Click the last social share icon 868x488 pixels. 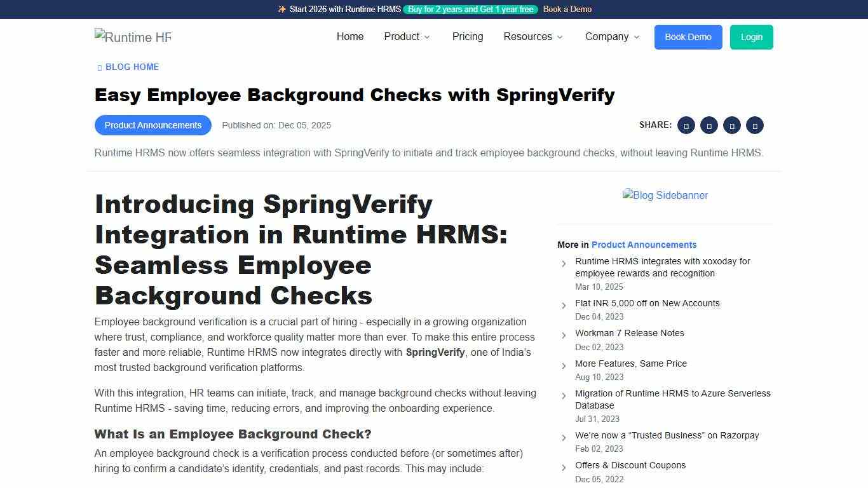click(755, 125)
